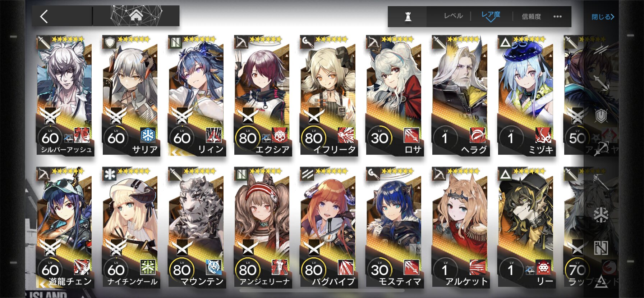The image size is (644, 298).
Task: Go back with the left arrow icon
Action: click(x=44, y=17)
